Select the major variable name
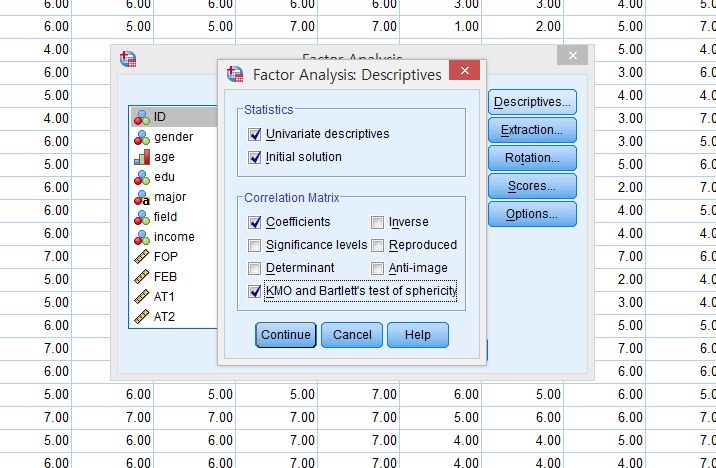This screenshot has width=716, height=468. click(x=170, y=197)
